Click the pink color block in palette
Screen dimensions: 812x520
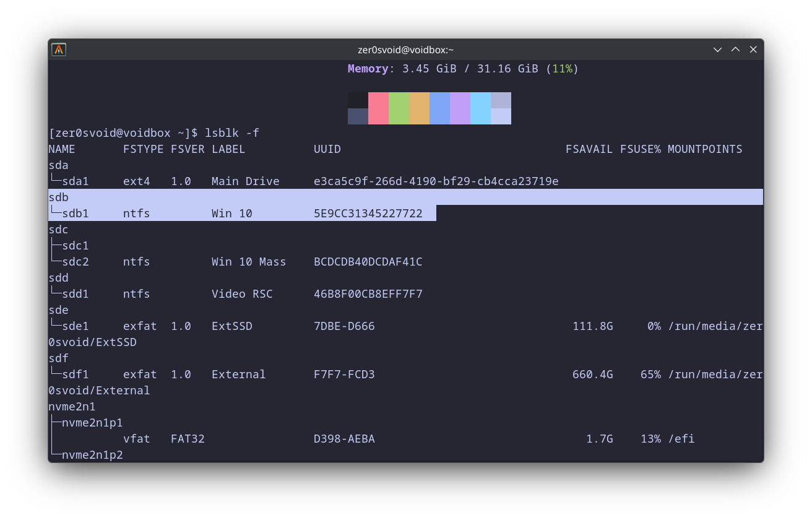coord(378,108)
